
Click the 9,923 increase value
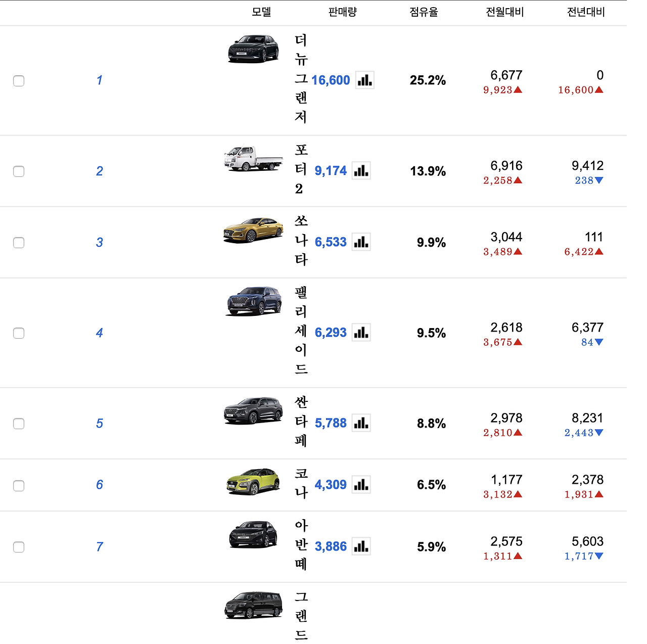[x=502, y=90]
